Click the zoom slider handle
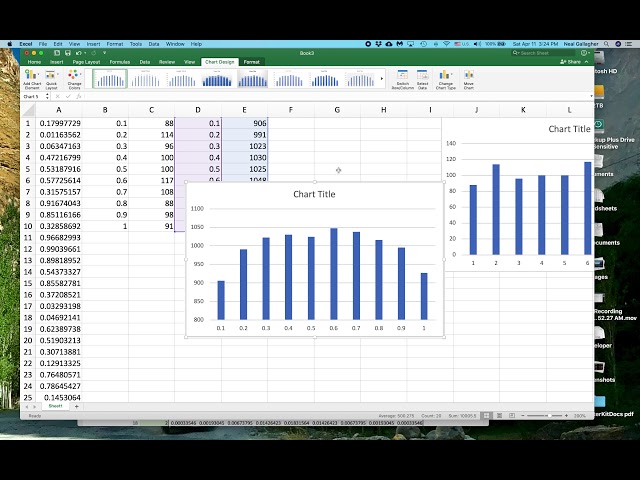 pyautogui.click(x=549, y=416)
